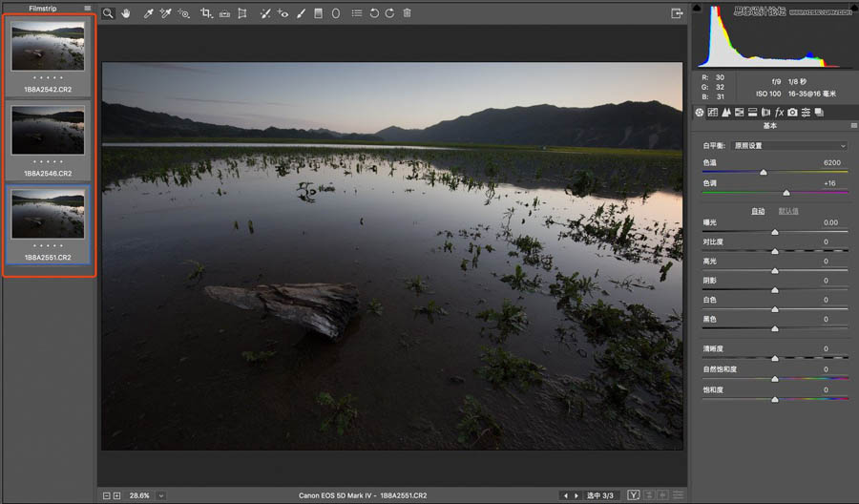The height and width of the screenshot is (504, 859).
Task: Click the exposure slider handle
Action: pos(775,232)
